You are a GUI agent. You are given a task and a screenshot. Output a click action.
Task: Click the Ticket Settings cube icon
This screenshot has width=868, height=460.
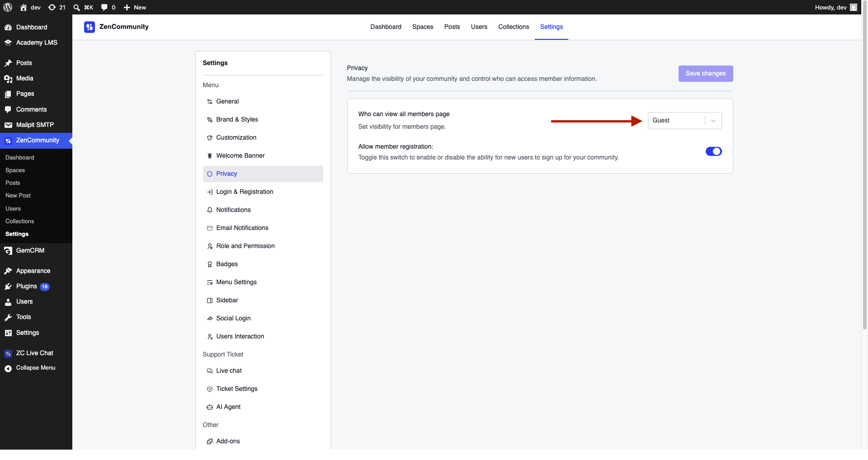[210, 389]
